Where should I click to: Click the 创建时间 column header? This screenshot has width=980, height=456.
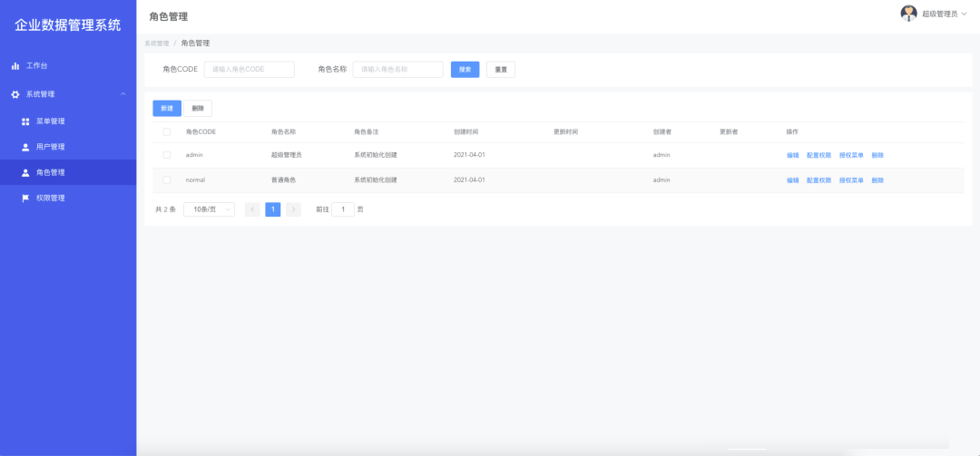[466, 131]
